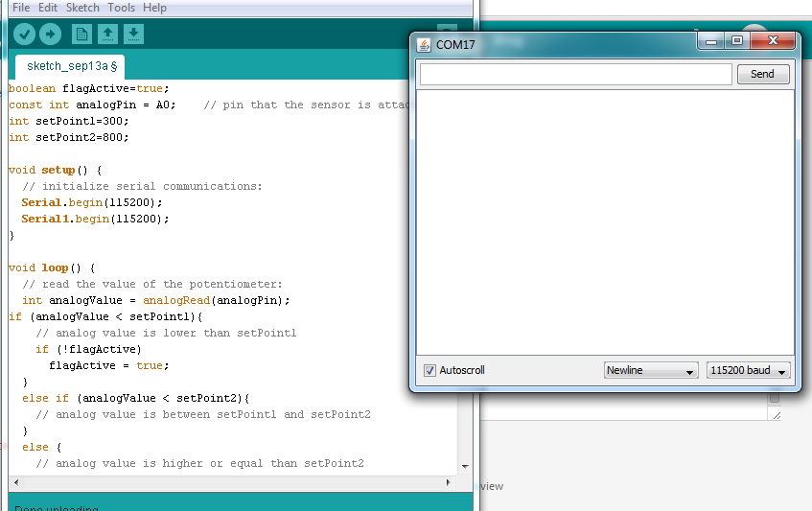812x511 pixels.
Task: Click 'Serial.begin(115200);' line
Action: point(92,202)
